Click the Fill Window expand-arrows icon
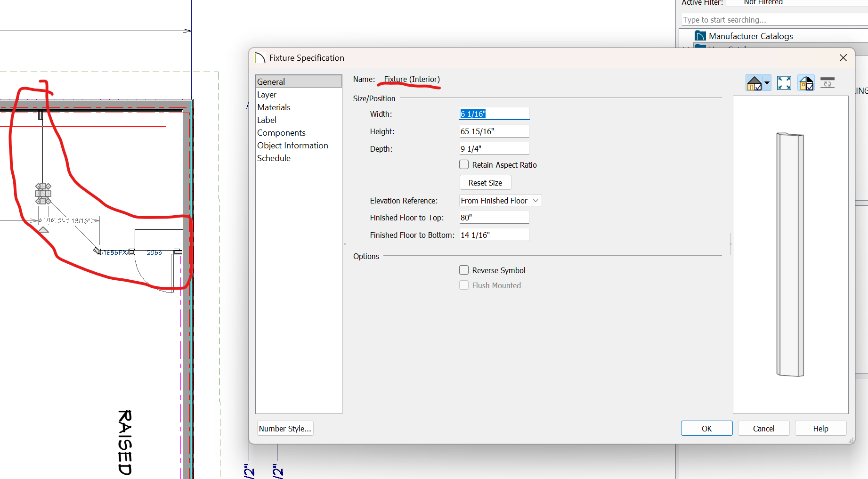The height and width of the screenshot is (479, 868). 784,83
